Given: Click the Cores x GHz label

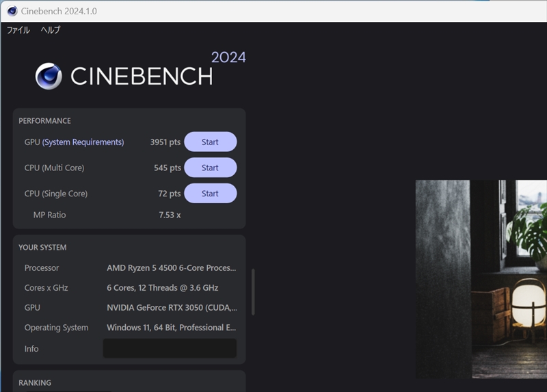Looking at the screenshot, I should click(46, 287).
